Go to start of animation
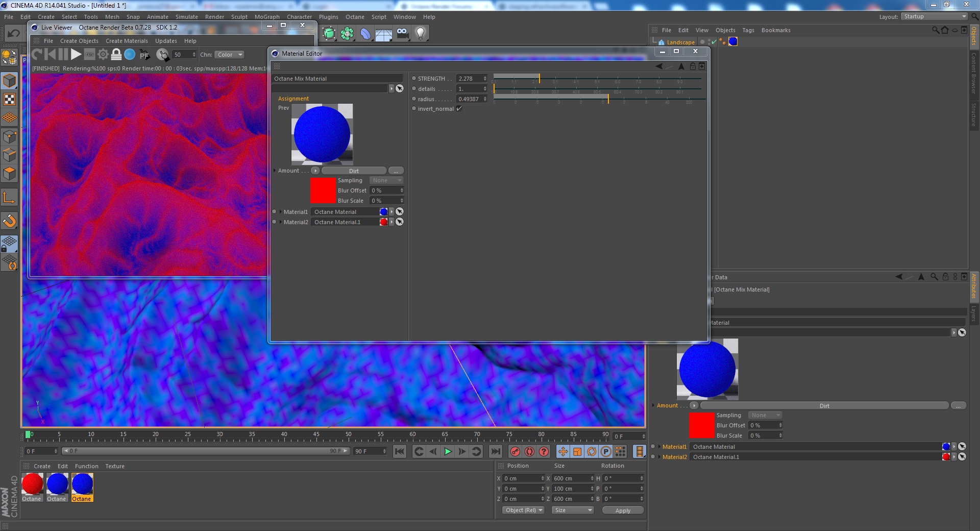This screenshot has height=531, width=980. click(400, 451)
